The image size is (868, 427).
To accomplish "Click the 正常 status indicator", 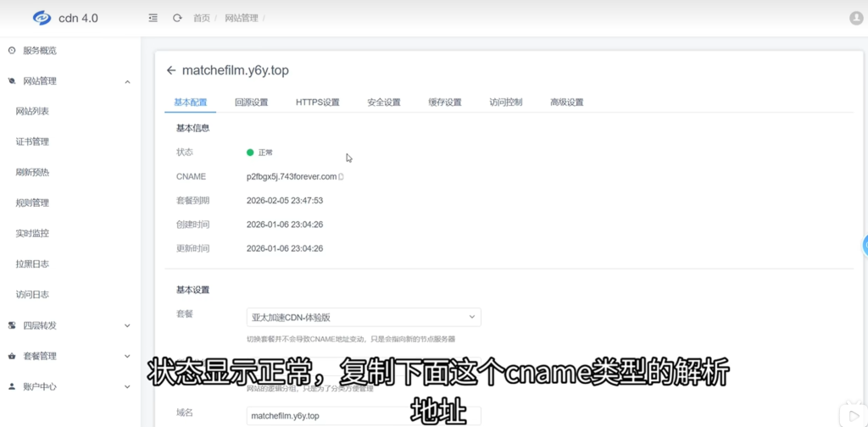I will click(x=259, y=152).
